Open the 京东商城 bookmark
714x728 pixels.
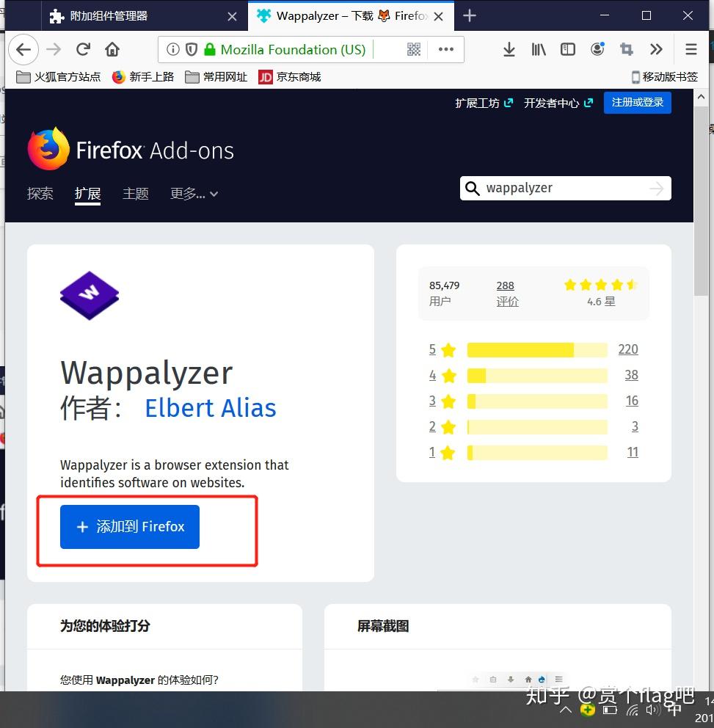coord(290,77)
